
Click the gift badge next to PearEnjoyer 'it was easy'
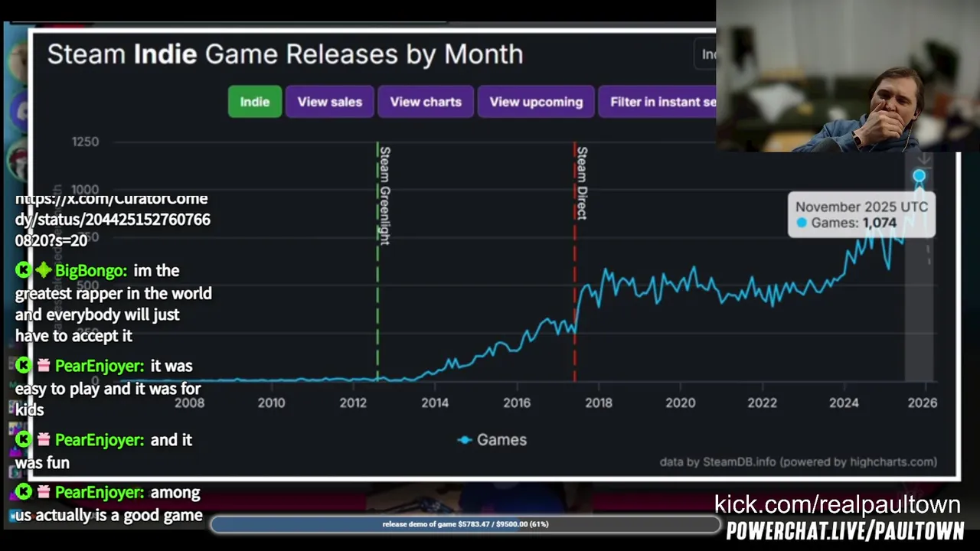[44, 366]
